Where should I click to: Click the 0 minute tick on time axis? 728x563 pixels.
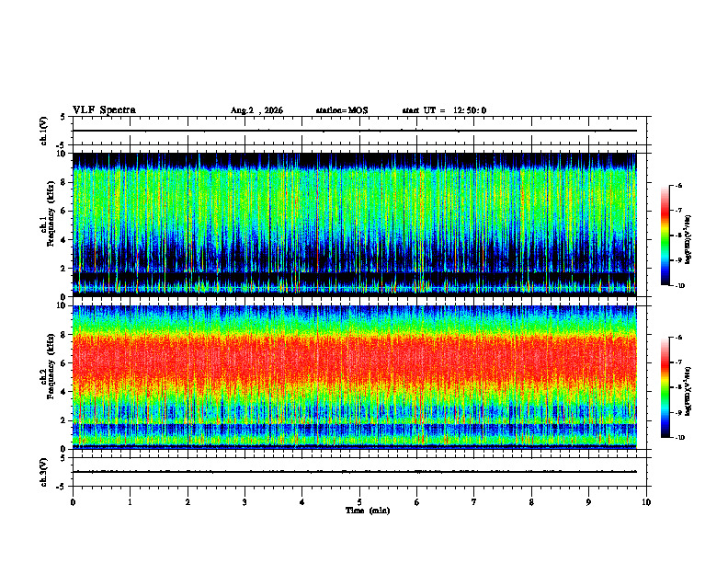pos(73,502)
